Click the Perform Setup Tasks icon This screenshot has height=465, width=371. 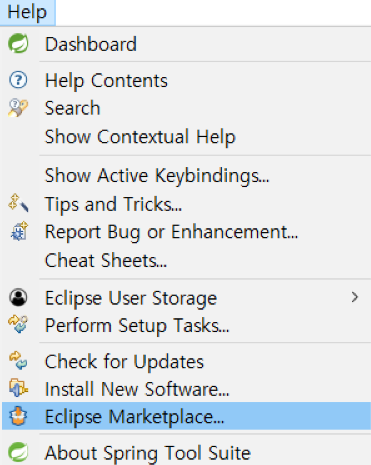pos(18,324)
